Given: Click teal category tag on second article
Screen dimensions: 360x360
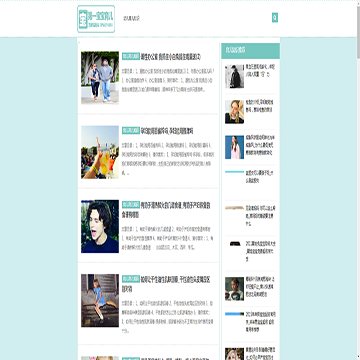Looking at the screenshot, I should coord(131,130).
